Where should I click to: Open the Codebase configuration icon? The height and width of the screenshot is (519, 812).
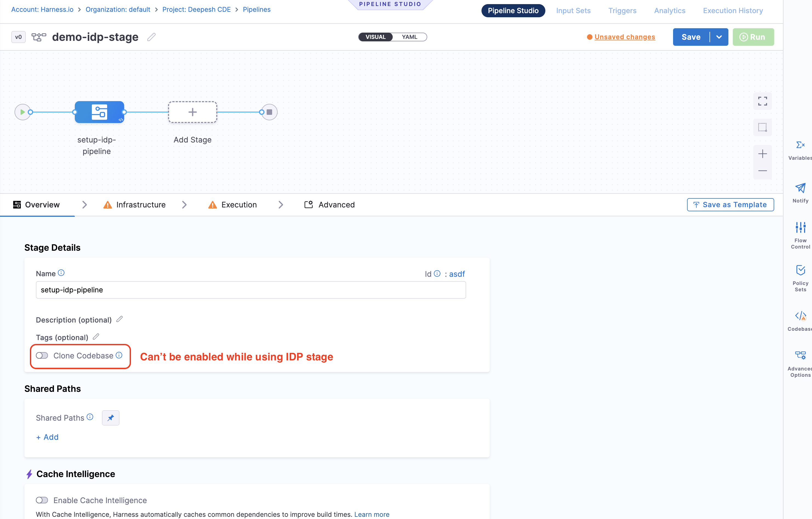pyautogui.click(x=800, y=316)
